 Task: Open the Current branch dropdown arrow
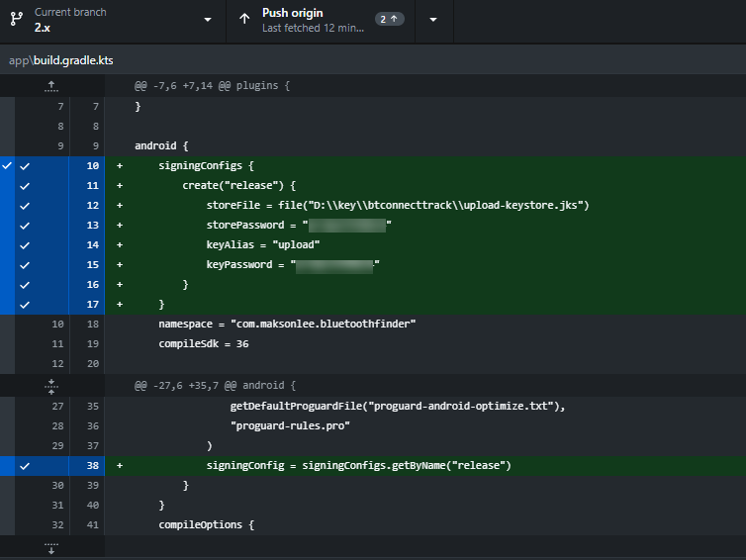point(207,20)
